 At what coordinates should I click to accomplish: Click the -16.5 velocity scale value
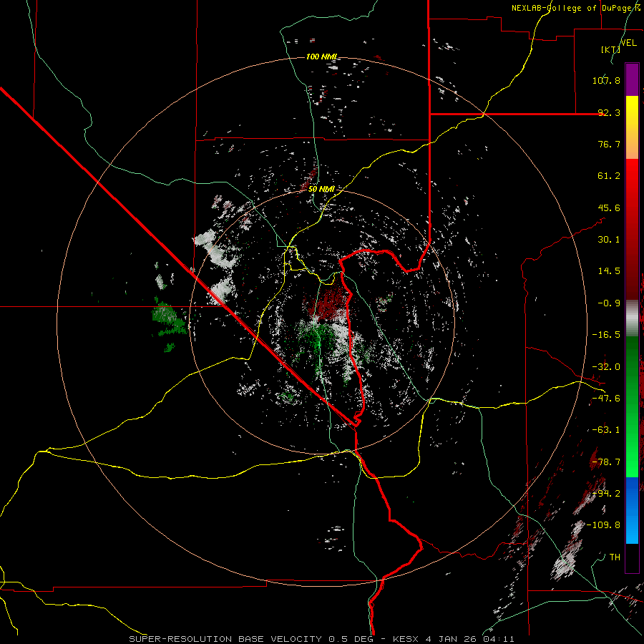pyautogui.click(x=606, y=335)
